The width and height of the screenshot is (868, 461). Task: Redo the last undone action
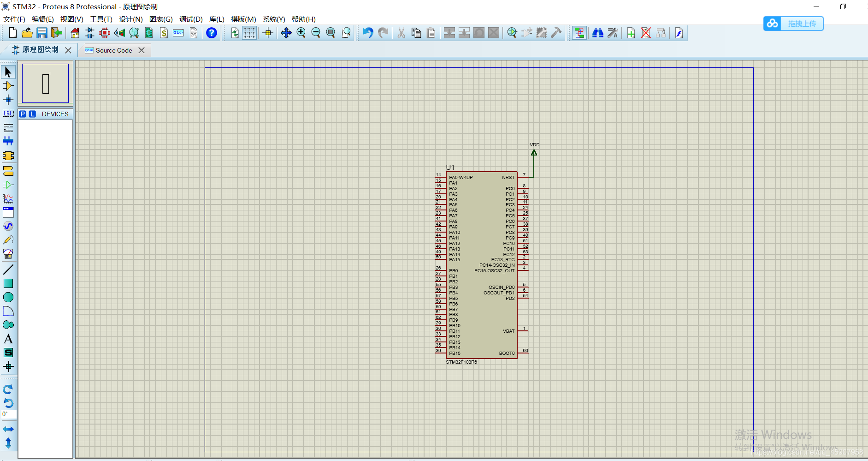tap(383, 33)
